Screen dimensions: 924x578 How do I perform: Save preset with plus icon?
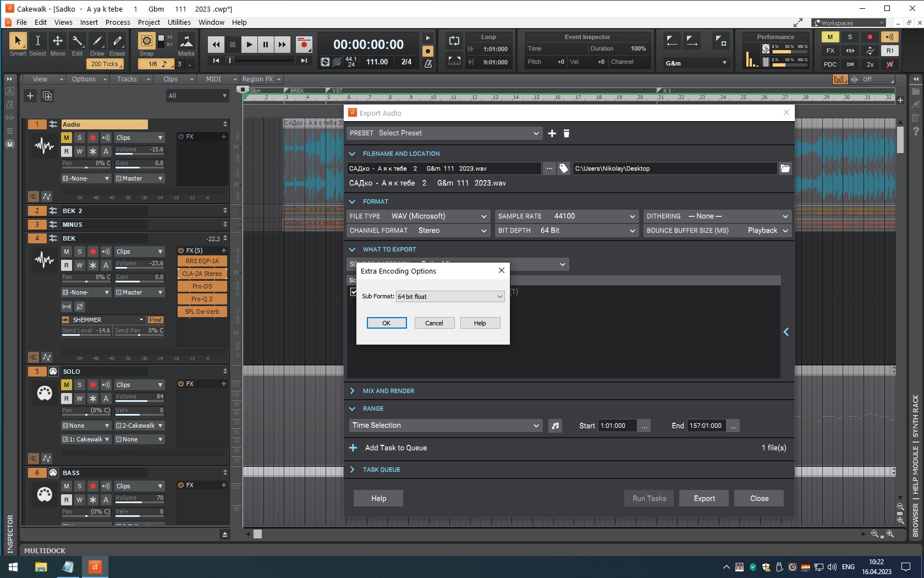click(552, 133)
